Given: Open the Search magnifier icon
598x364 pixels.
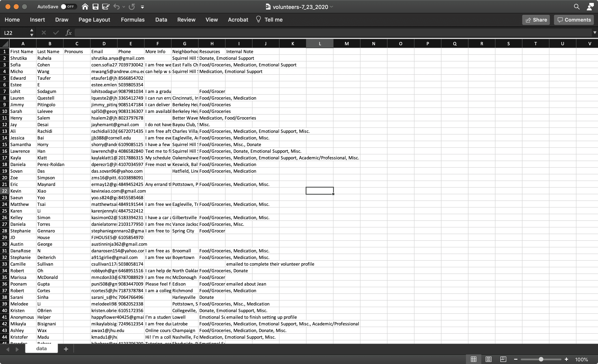Looking at the screenshot, I should pyautogui.click(x=577, y=7).
